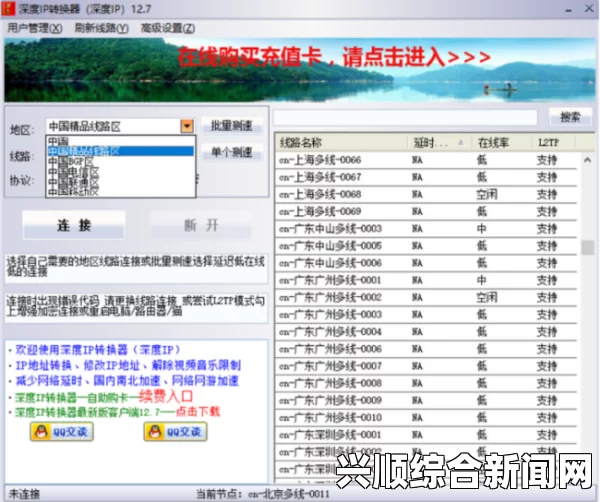Viewport: 600px width, 502px height.
Task: Select route cn-广东广州多线-0010
Action: coord(426,418)
